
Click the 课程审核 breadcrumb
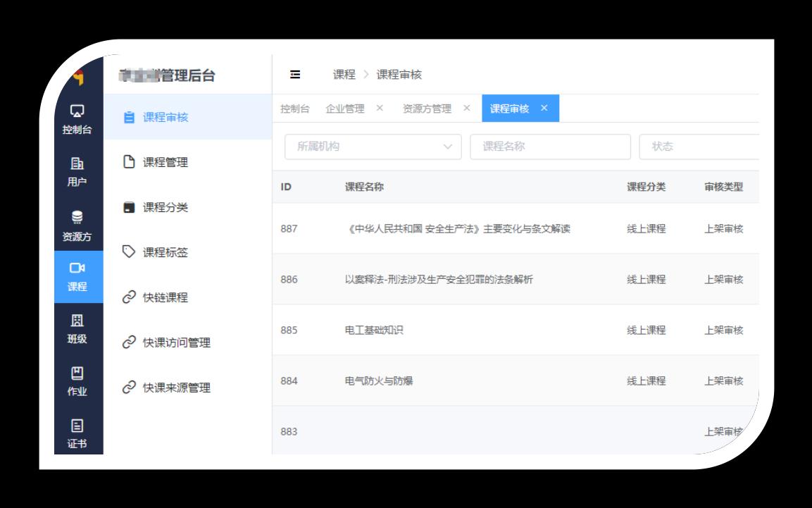pos(399,75)
